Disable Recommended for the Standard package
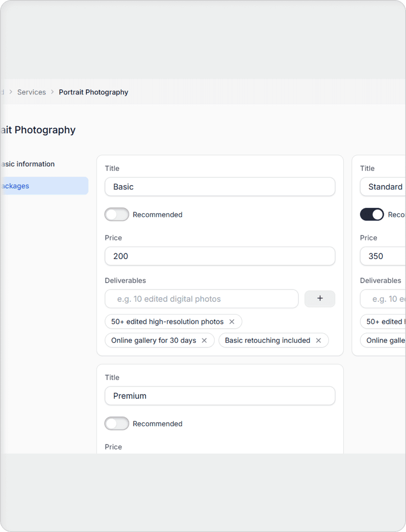 [x=372, y=214]
